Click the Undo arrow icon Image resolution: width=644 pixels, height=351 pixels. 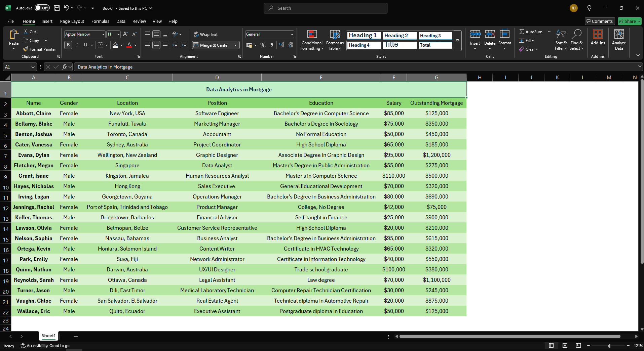67,8
